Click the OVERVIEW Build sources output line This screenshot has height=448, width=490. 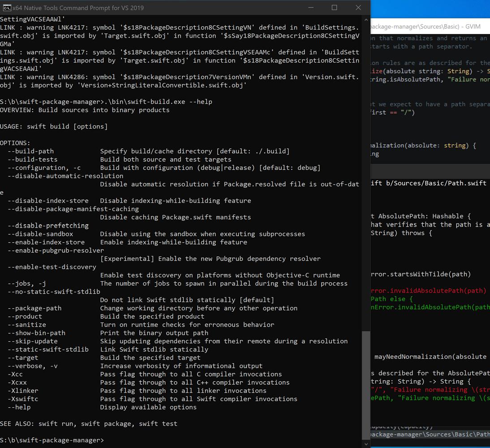(x=81, y=110)
